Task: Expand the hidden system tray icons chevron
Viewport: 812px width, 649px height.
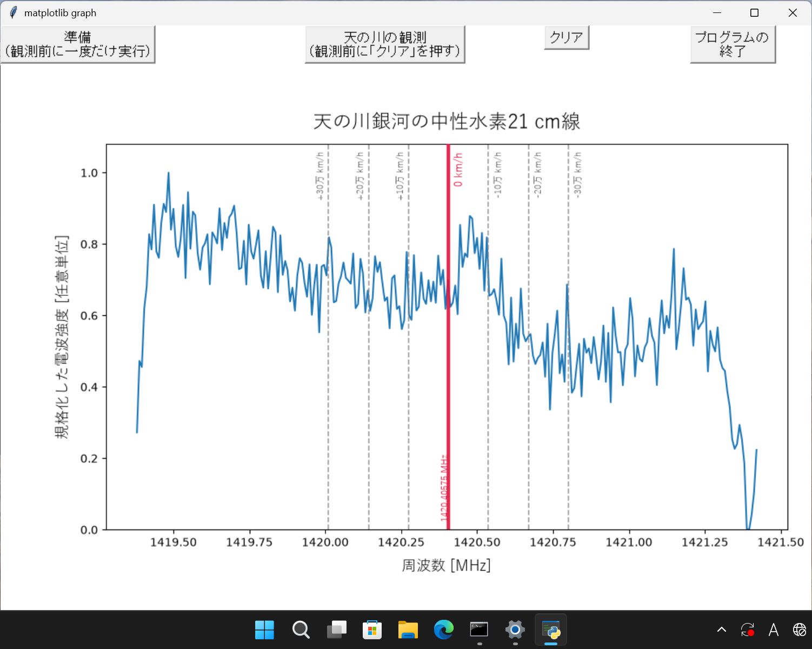Action: click(722, 630)
